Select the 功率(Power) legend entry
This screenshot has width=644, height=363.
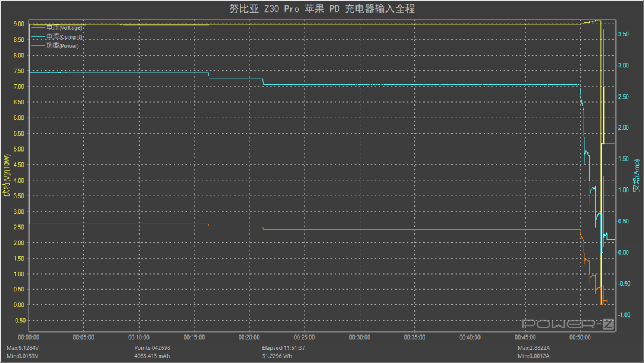[x=55, y=45]
